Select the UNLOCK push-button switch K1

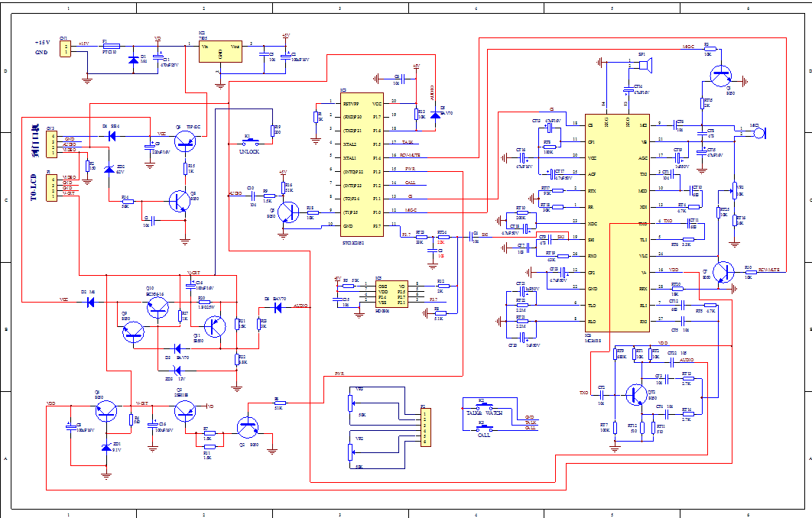click(251, 143)
